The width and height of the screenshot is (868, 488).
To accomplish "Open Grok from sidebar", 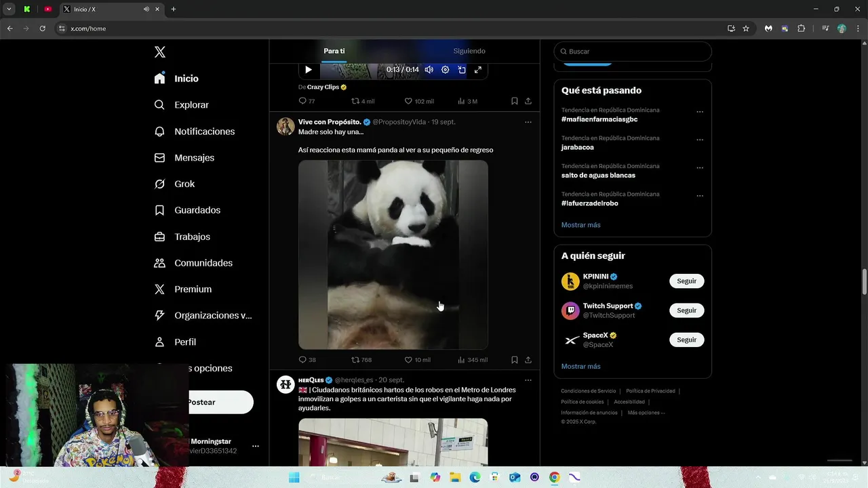I will (174, 184).
